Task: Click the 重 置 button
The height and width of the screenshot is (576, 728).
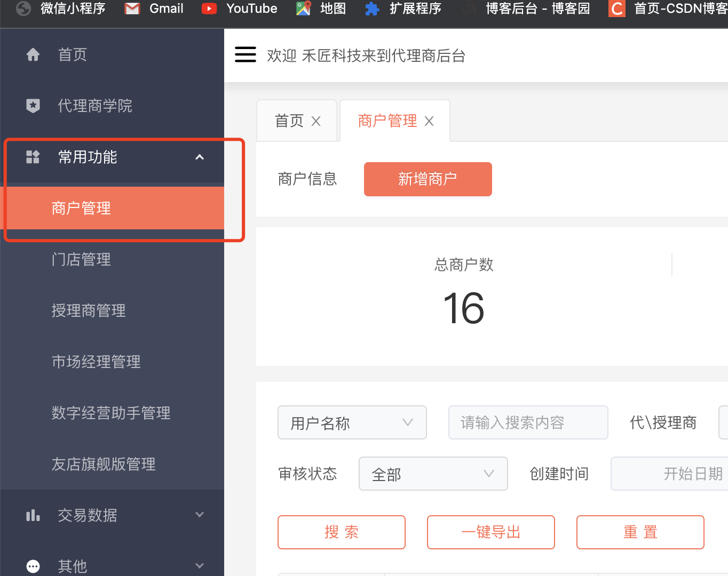Action: (x=640, y=532)
